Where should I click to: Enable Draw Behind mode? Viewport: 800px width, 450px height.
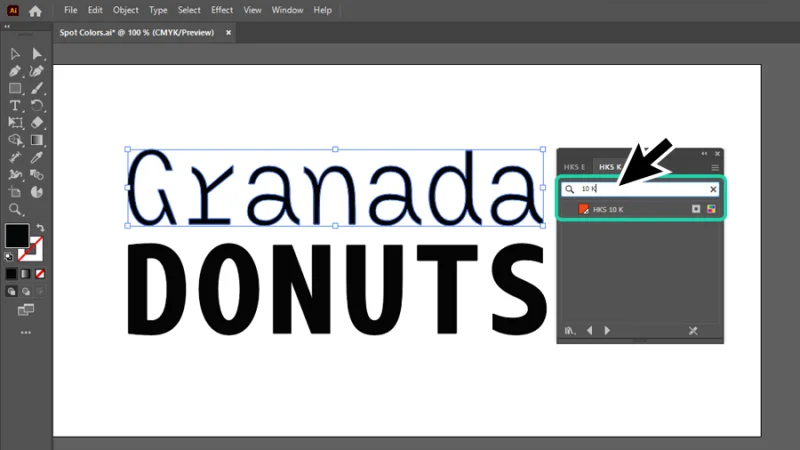(26, 291)
